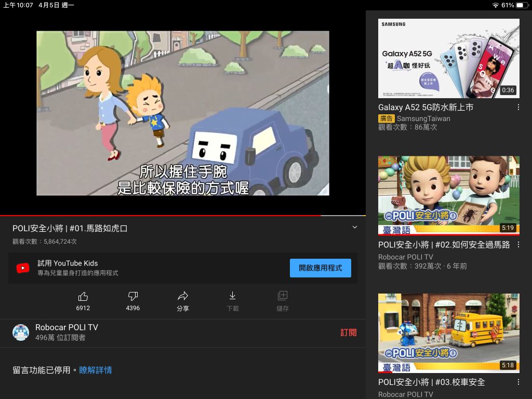
Task: Tap the save to playlist icon
Action: (x=282, y=296)
